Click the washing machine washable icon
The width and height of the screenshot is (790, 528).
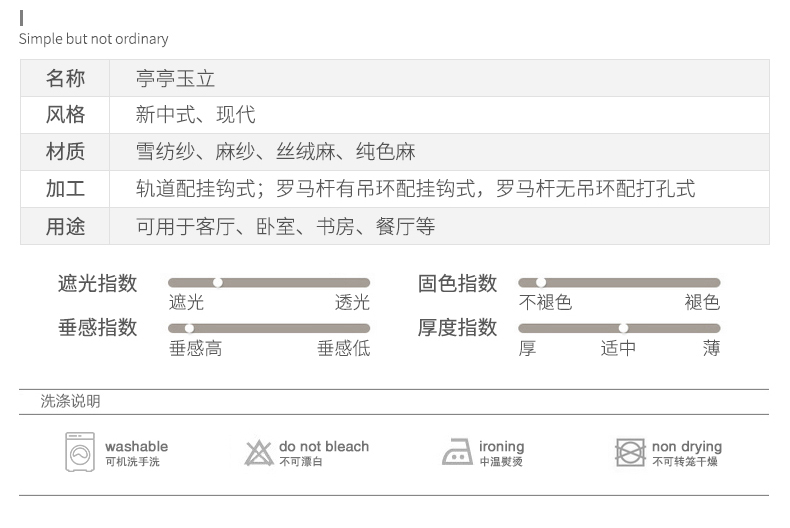pyautogui.click(x=80, y=452)
